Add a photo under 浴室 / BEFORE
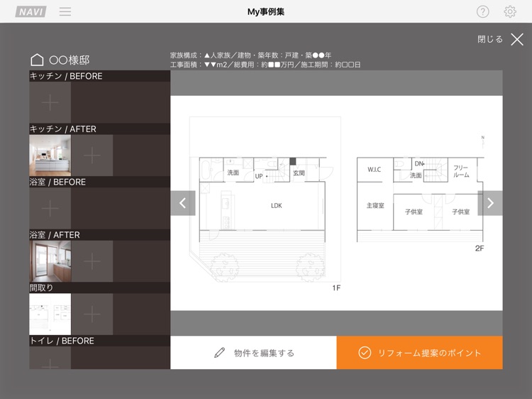The image size is (532, 399). pyautogui.click(x=50, y=208)
